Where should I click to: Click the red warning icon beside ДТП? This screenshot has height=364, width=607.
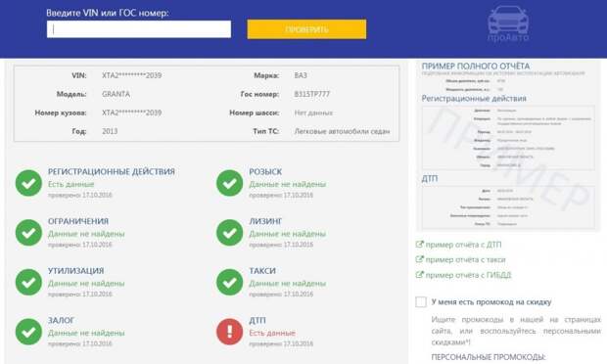(229, 332)
